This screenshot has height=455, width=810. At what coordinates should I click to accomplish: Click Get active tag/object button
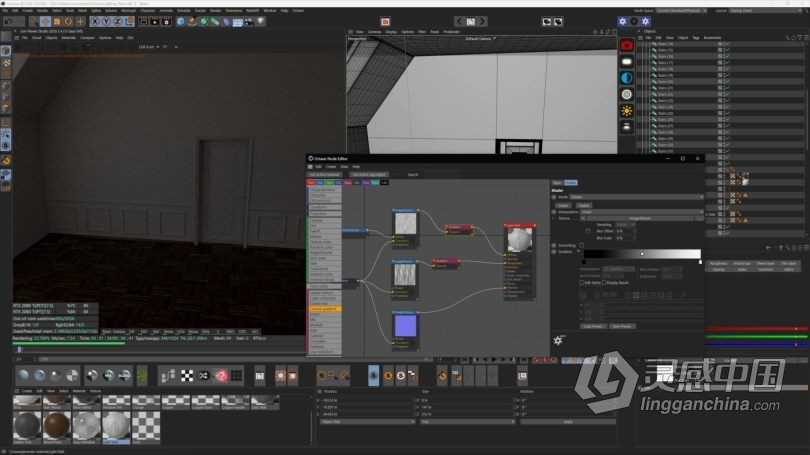pyautogui.click(x=369, y=175)
